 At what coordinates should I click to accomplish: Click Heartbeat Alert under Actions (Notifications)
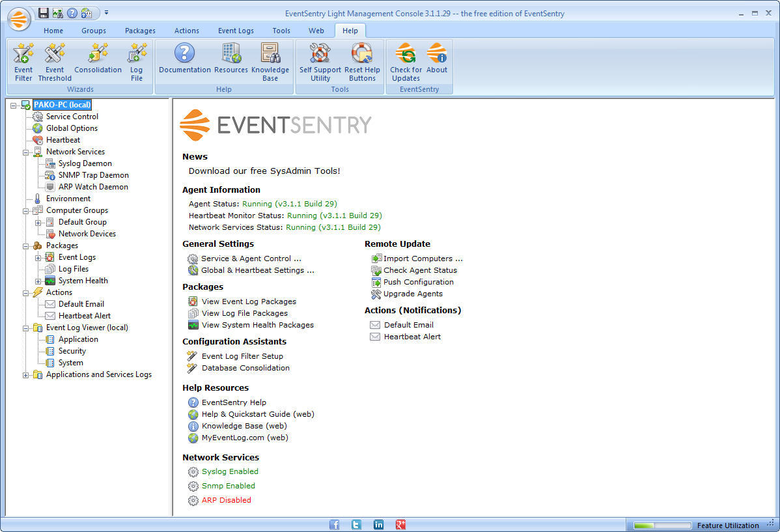pyautogui.click(x=412, y=337)
